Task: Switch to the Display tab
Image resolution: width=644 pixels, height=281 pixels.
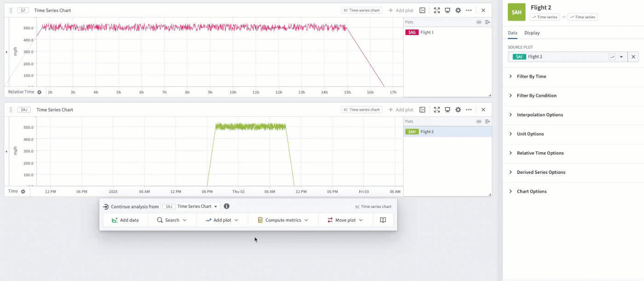Action: tap(532, 33)
